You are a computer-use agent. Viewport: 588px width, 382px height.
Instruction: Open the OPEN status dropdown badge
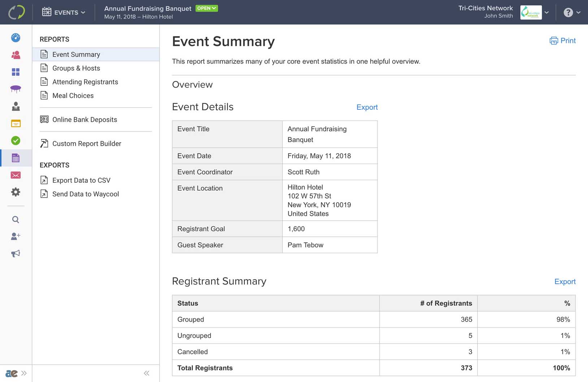pos(207,8)
